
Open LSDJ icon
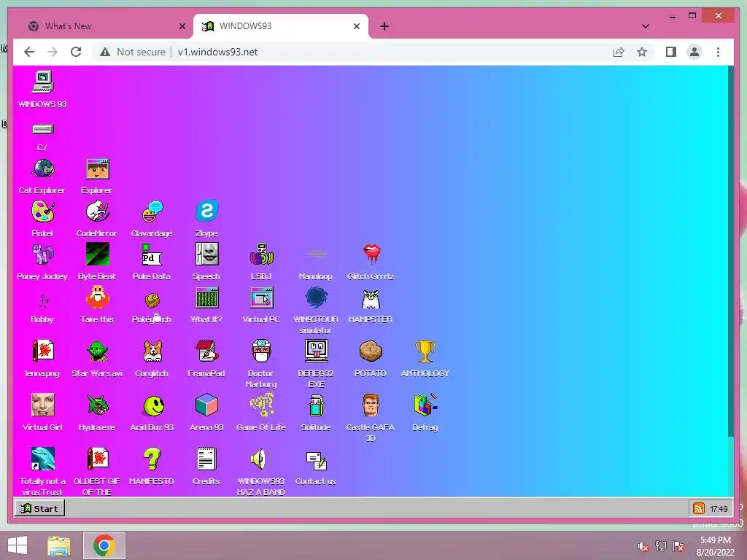tap(262, 254)
